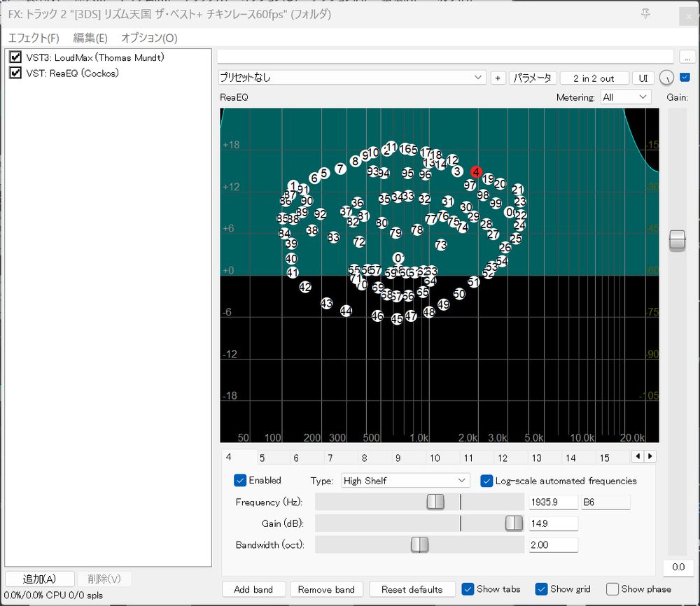Expand the band Type dropdown
700x606 pixels.
pos(405,481)
